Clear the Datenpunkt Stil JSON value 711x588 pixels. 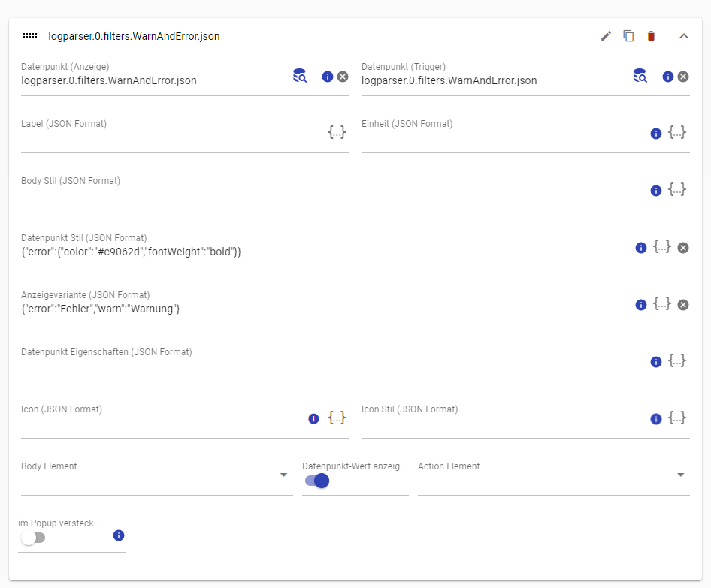click(683, 248)
